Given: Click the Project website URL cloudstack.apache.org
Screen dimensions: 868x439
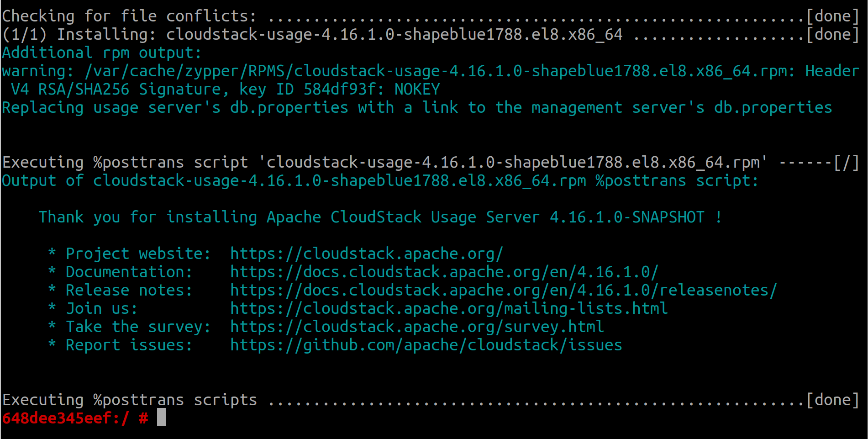Looking at the screenshot, I should tap(367, 254).
